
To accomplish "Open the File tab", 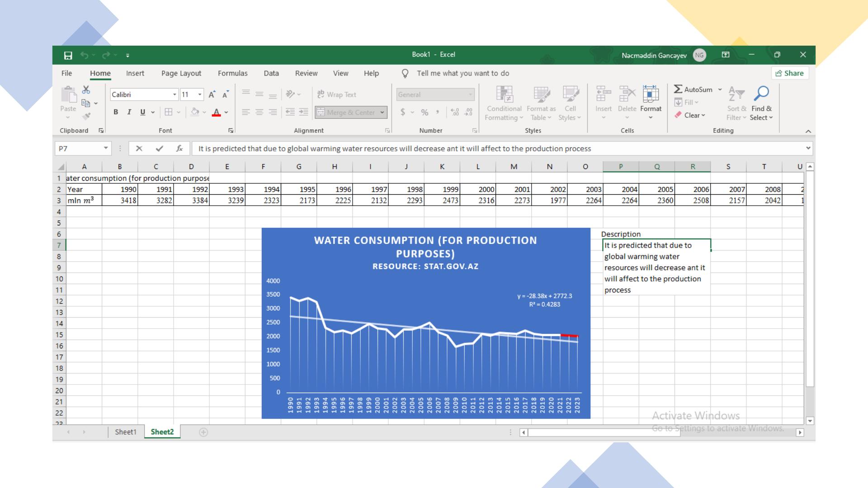I will (x=66, y=73).
